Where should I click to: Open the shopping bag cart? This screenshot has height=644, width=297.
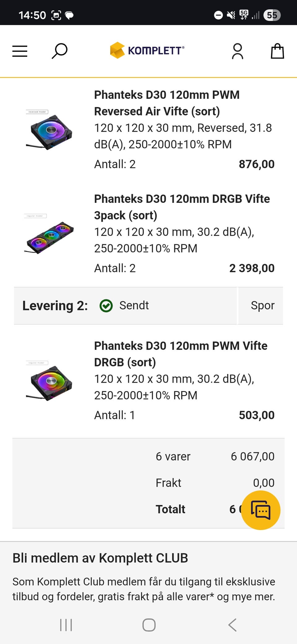pyautogui.click(x=277, y=51)
